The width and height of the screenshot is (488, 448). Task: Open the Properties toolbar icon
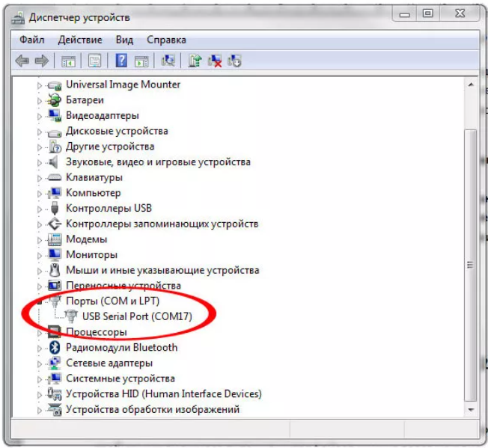[94, 61]
